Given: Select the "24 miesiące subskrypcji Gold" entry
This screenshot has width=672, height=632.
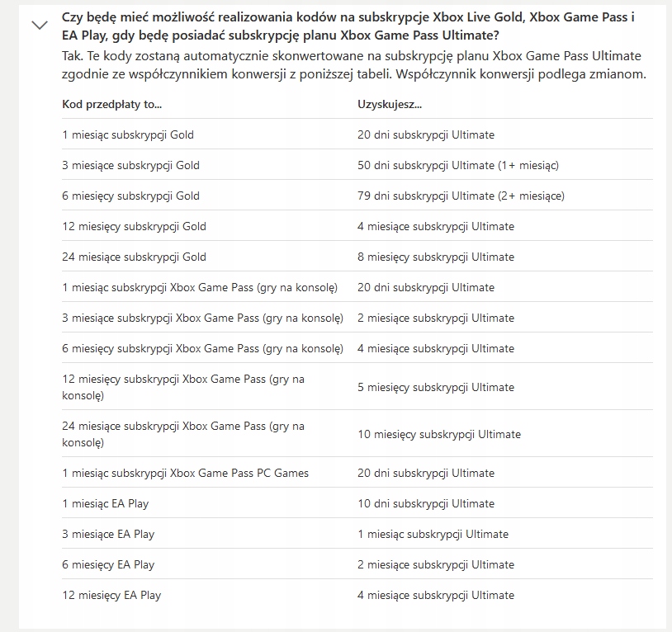Looking at the screenshot, I should 134,257.
